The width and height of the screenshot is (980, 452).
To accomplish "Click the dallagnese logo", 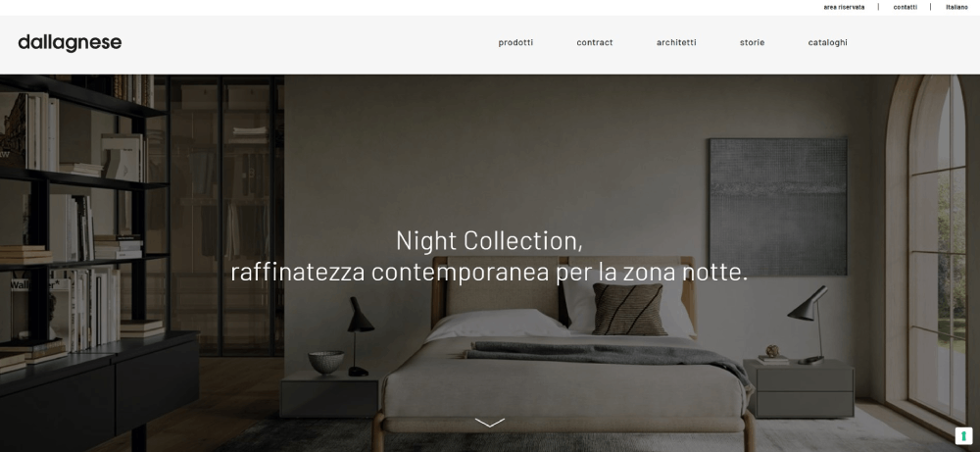I will pos(70,43).
